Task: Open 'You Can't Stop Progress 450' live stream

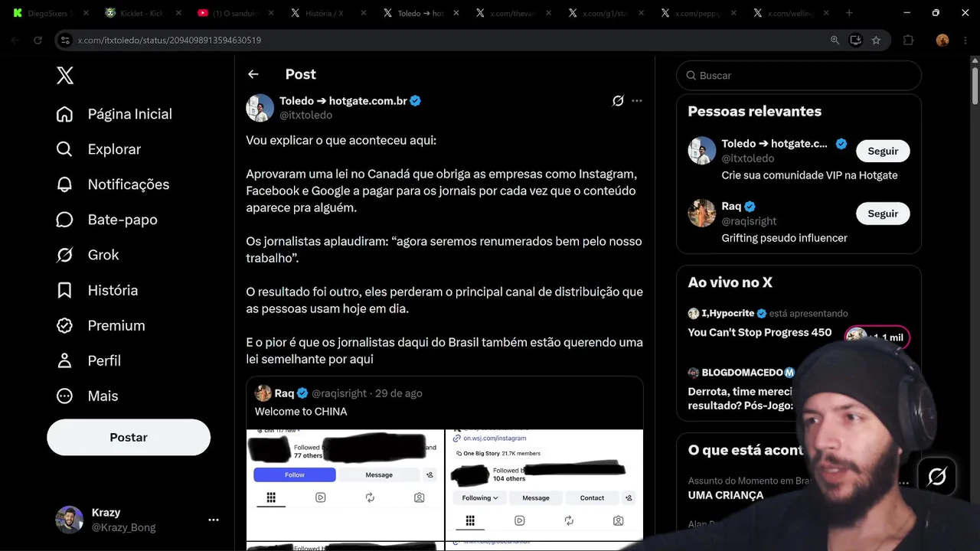Action: pyautogui.click(x=759, y=332)
